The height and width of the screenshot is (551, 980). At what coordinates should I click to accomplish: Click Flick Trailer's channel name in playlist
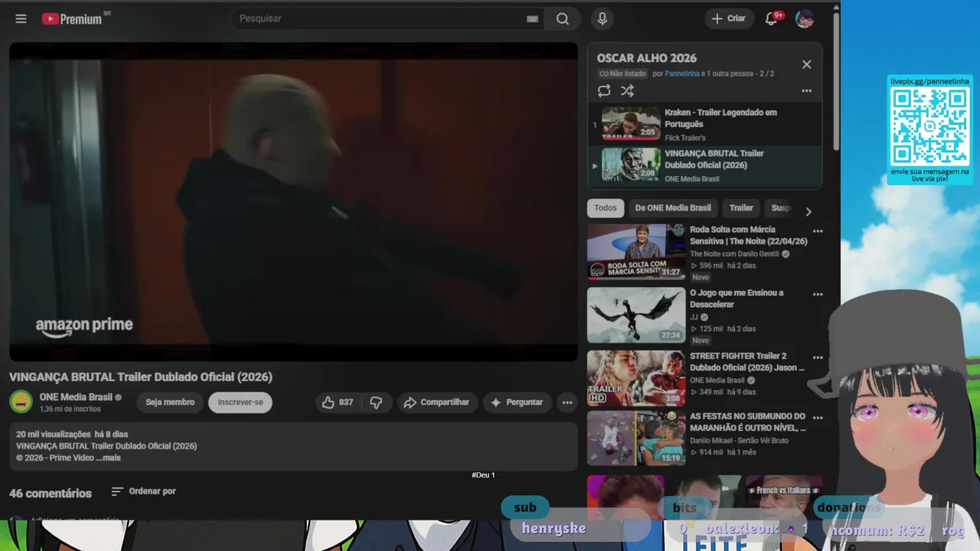coord(685,138)
